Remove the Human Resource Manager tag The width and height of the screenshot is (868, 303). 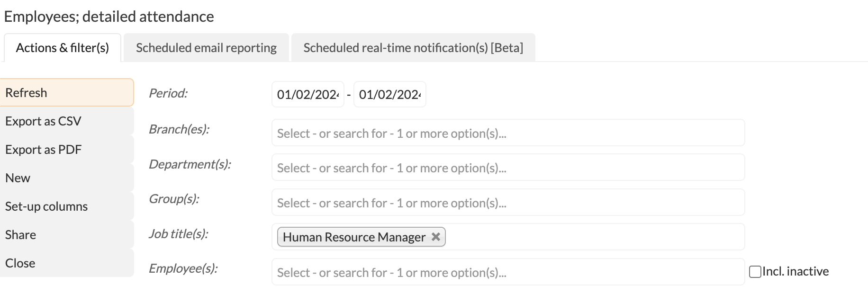tap(436, 237)
